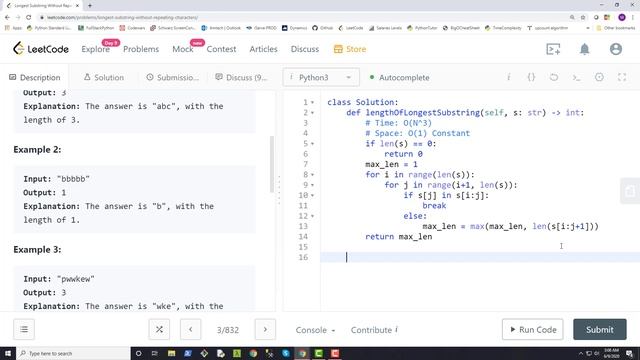Toggle the Autocomplete option
Viewport: 640px width, 360px height.
pos(400,78)
